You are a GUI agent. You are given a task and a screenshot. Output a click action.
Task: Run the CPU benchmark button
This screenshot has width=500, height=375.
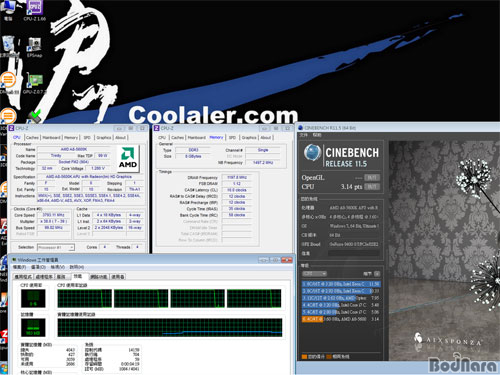pos(372,186)
